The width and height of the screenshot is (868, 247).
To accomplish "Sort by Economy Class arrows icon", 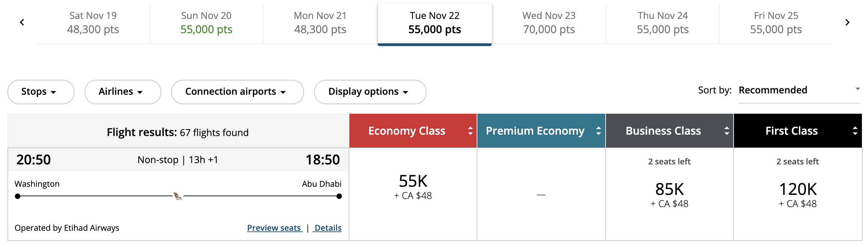I will tap(470, 131).
